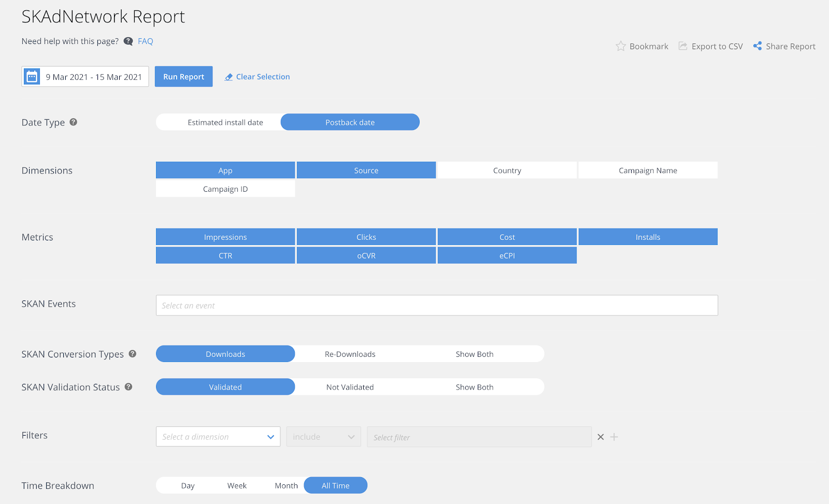Click the Clear Selection eraser icon
The height and width of the screenshot is (504, 829).
[228, 77]
